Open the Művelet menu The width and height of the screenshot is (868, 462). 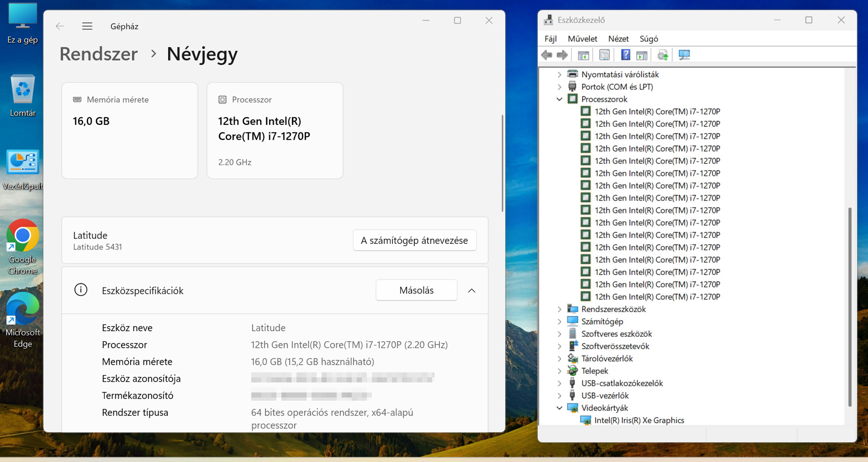click(x=583, y=39)
